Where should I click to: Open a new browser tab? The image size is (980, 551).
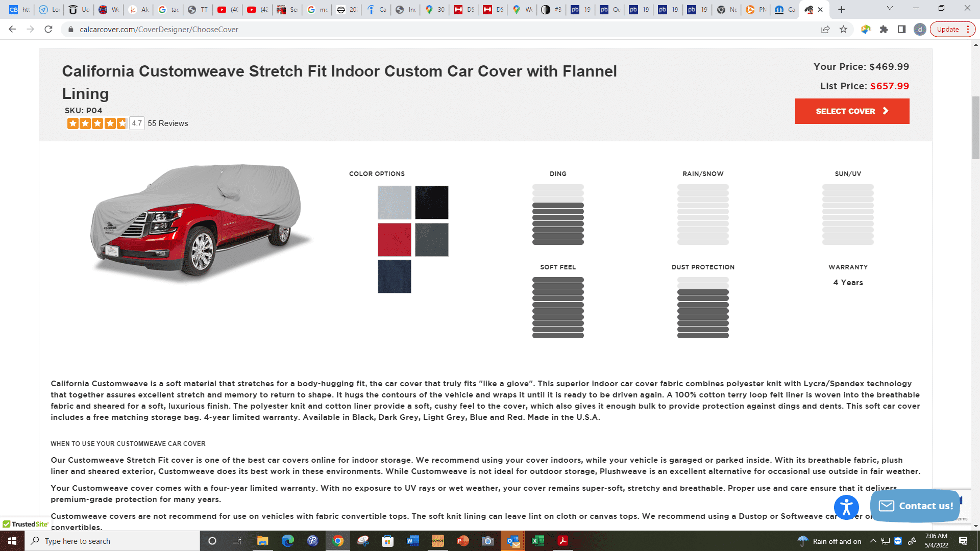[842, 9]
